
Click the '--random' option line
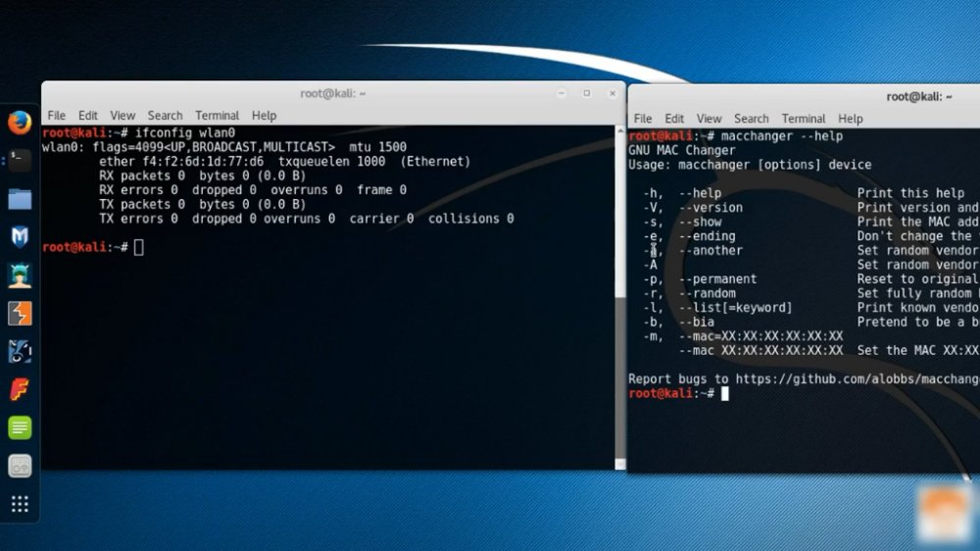[x=811, y=293]
